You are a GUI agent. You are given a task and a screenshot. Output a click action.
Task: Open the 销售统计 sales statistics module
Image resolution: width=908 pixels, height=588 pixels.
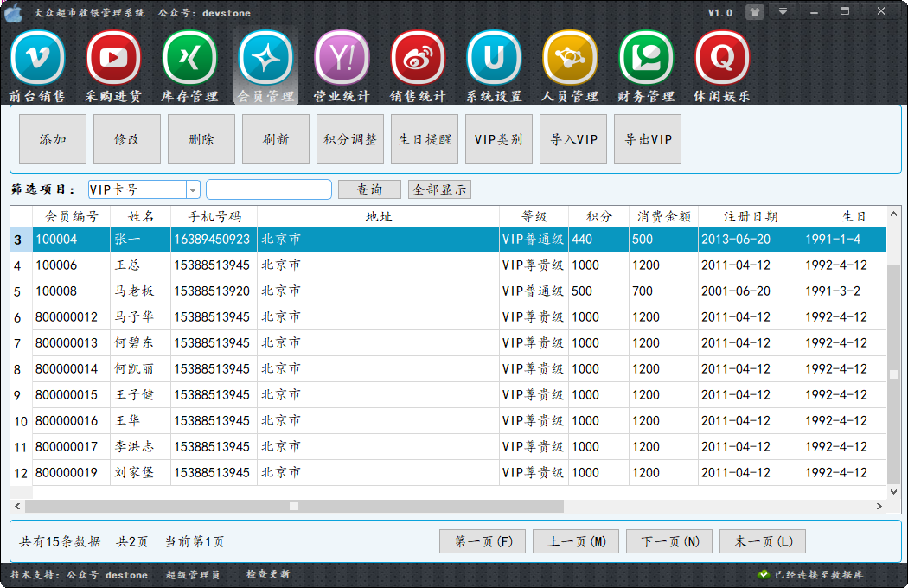point(418,67)
